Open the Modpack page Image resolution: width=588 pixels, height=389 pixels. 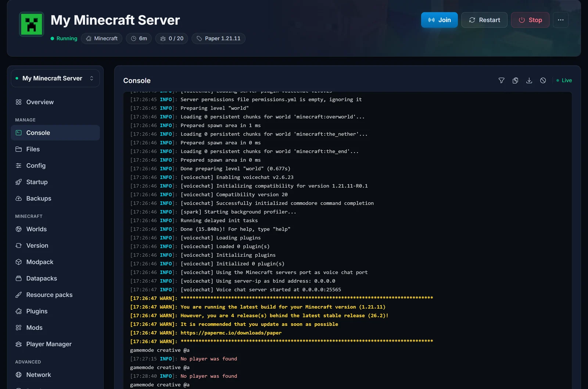(x=55, y=262)
